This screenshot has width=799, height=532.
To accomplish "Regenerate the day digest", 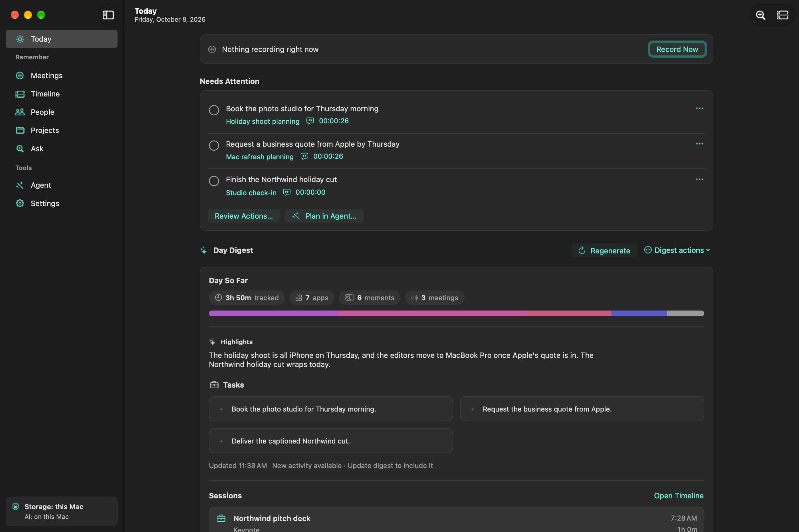I will click(604, 250).
